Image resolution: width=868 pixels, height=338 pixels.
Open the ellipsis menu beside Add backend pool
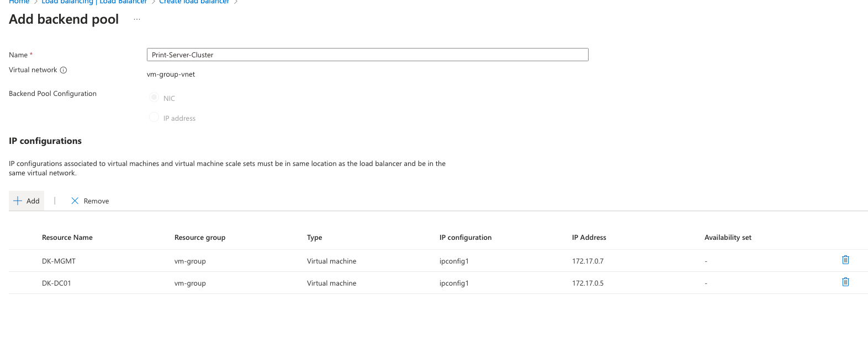pos(137,19)
